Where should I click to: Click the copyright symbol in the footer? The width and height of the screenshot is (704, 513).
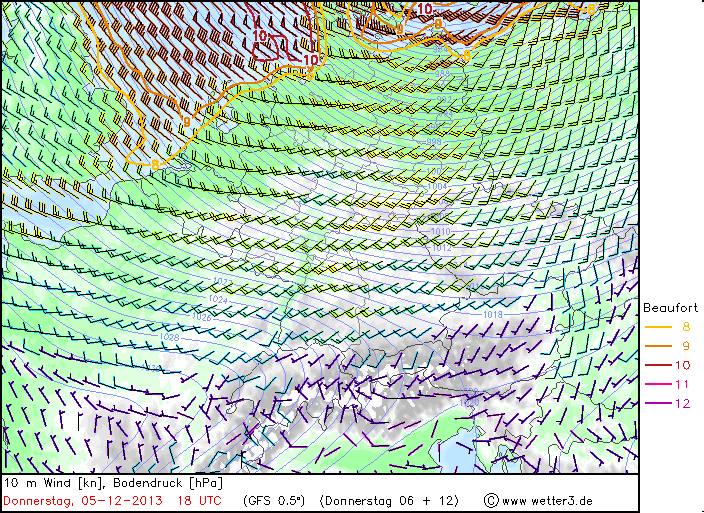491,500
